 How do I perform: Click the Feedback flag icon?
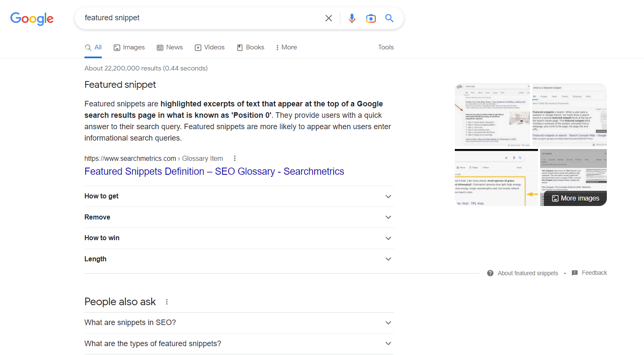point(575,273)
